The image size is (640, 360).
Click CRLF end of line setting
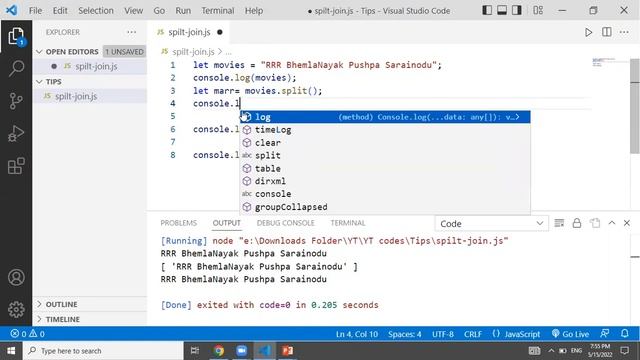473,334
